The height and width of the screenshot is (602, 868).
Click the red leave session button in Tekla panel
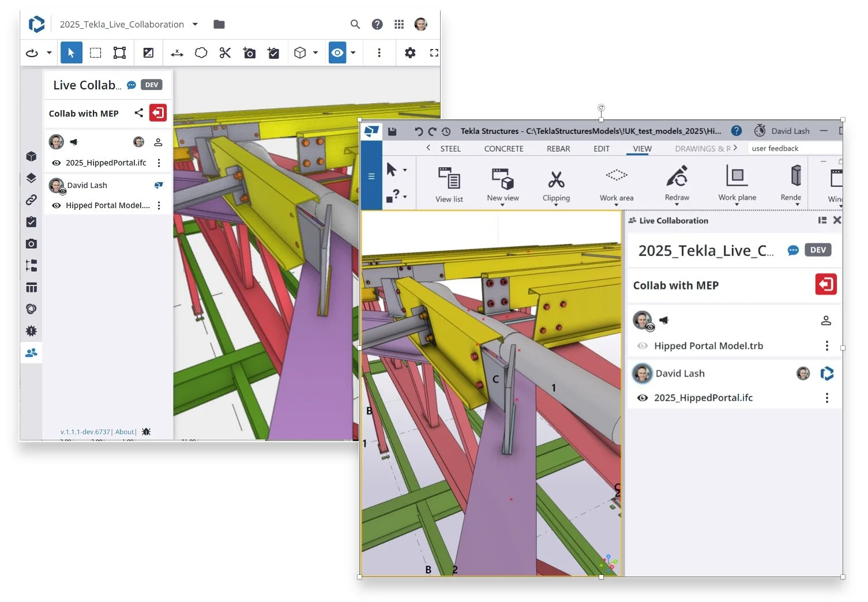coord(826,284)
